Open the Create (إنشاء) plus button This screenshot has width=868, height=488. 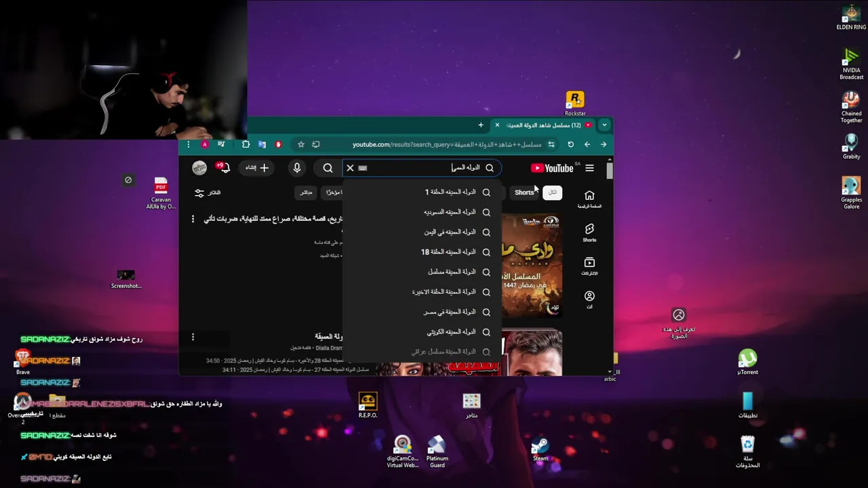[258, 168]
